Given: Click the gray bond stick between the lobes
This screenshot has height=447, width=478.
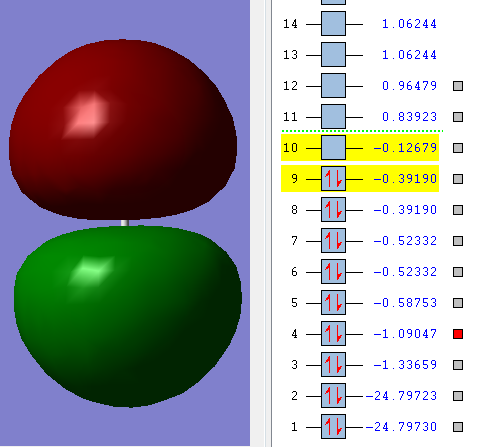Looking at the screenshot, I should click(125, 223).
